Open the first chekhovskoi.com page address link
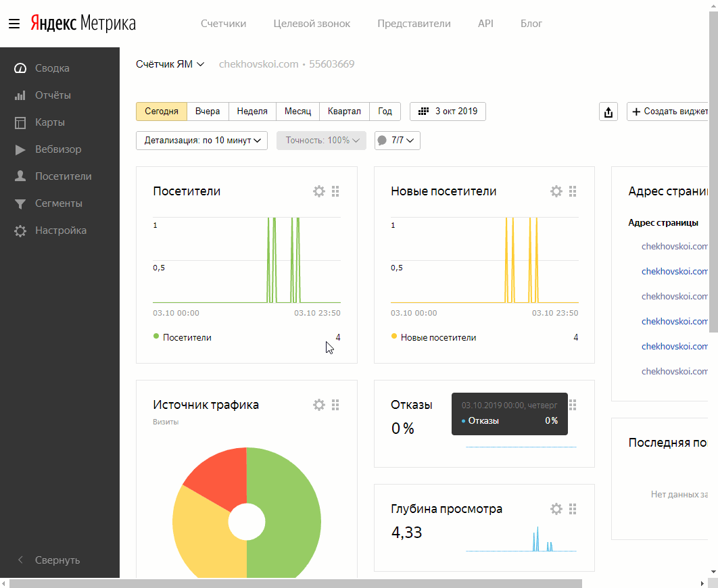718x588 pixels. pyautogui.click(x=675, y=246)
